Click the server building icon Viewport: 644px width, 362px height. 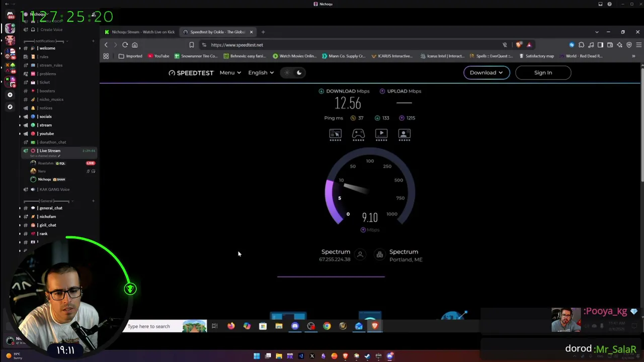click(x=379, y=255)
